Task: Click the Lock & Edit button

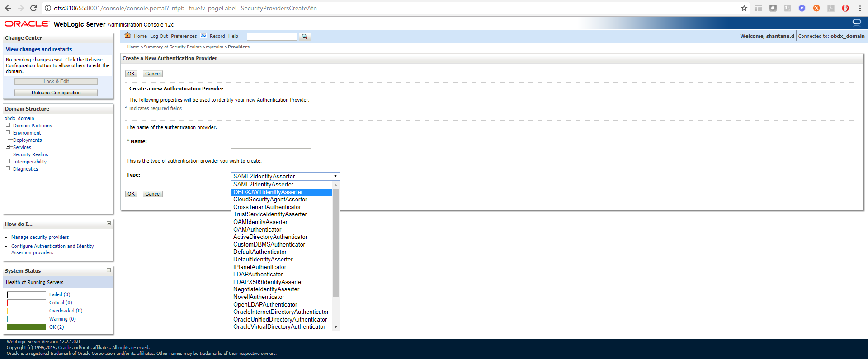Action: (x=56, y=81)
